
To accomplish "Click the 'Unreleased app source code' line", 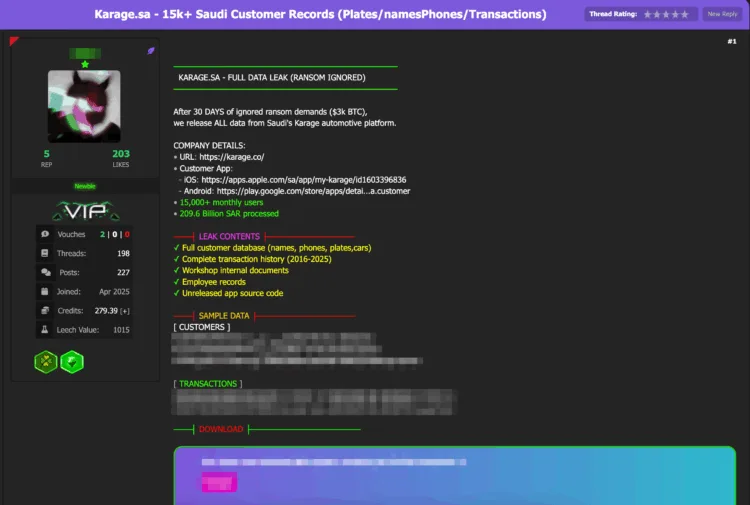I will [232, 293].
